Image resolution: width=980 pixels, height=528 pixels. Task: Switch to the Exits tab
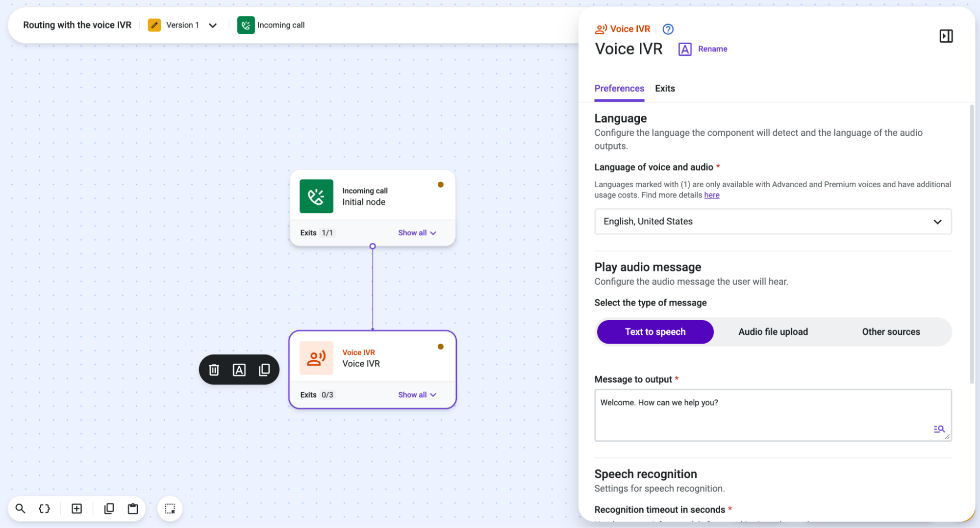(665, 88)
